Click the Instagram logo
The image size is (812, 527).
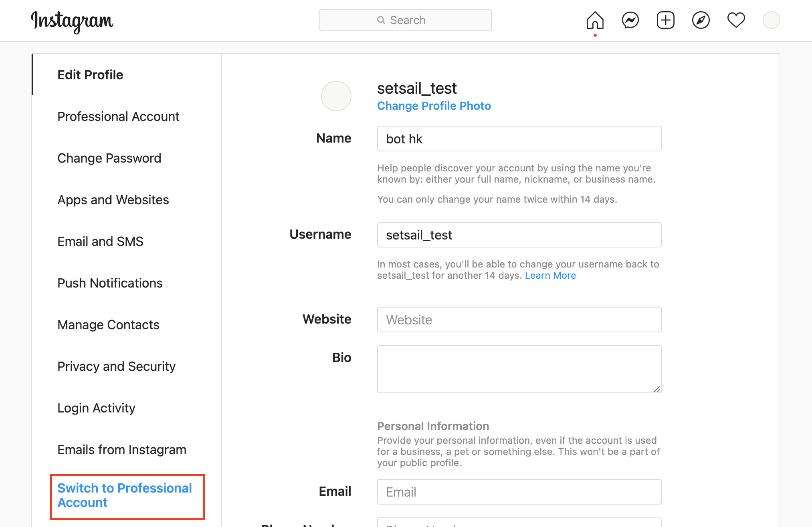coord(72,22)
